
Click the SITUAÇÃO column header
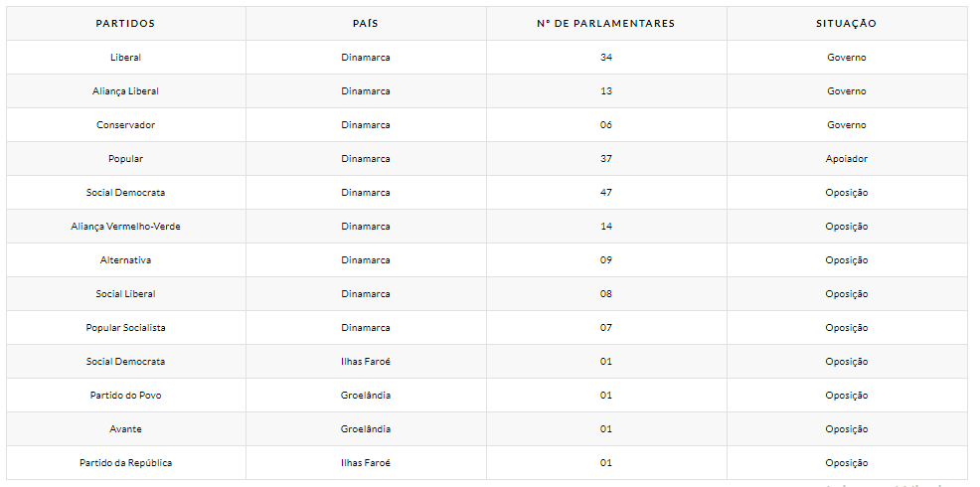point(846,24)
